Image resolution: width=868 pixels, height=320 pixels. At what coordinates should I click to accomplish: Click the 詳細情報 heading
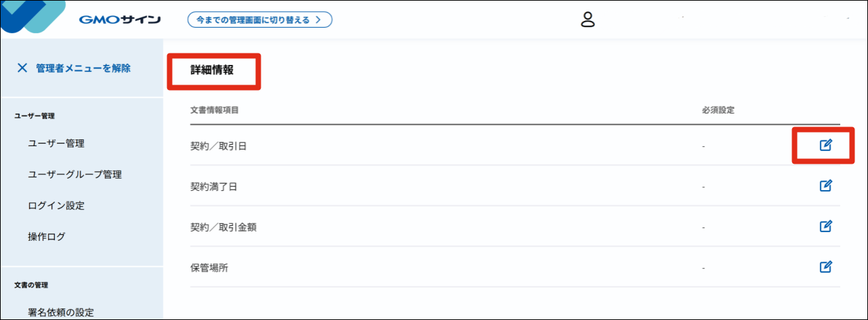pos(212,70)
